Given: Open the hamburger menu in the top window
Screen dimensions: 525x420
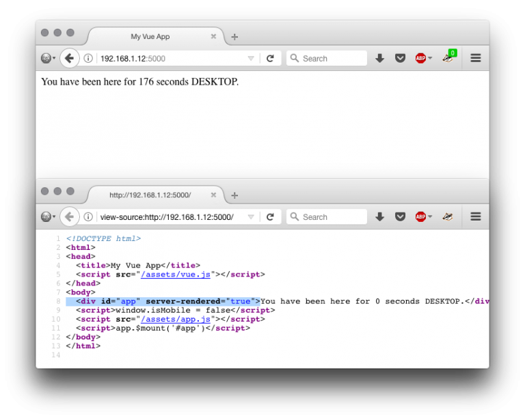Looking at the screenshot, I should pyautogui.click(x=476, y=59).
